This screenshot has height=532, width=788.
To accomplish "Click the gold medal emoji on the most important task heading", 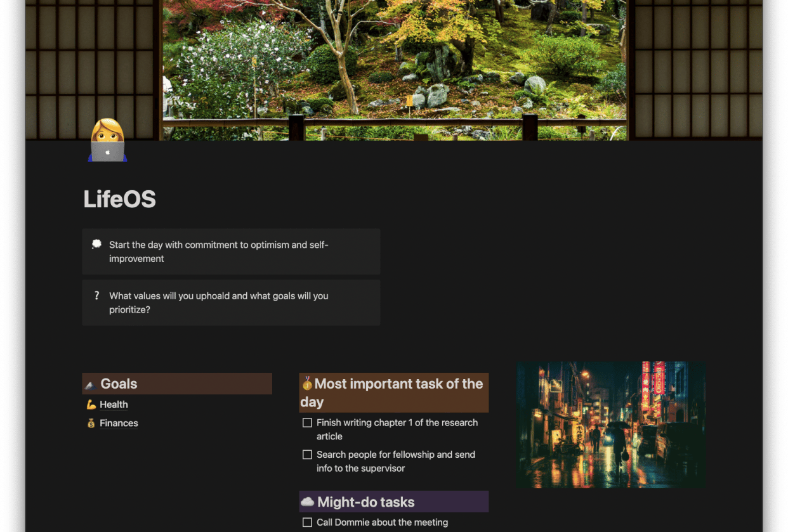I will tap(305, 384).
